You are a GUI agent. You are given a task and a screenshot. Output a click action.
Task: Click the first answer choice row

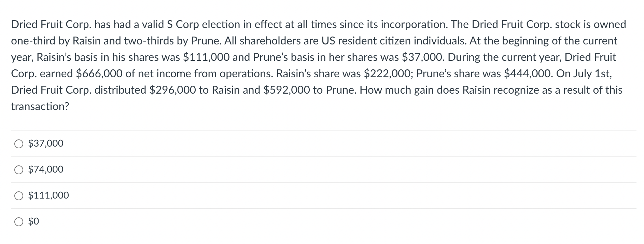click(x=137, y=144)
